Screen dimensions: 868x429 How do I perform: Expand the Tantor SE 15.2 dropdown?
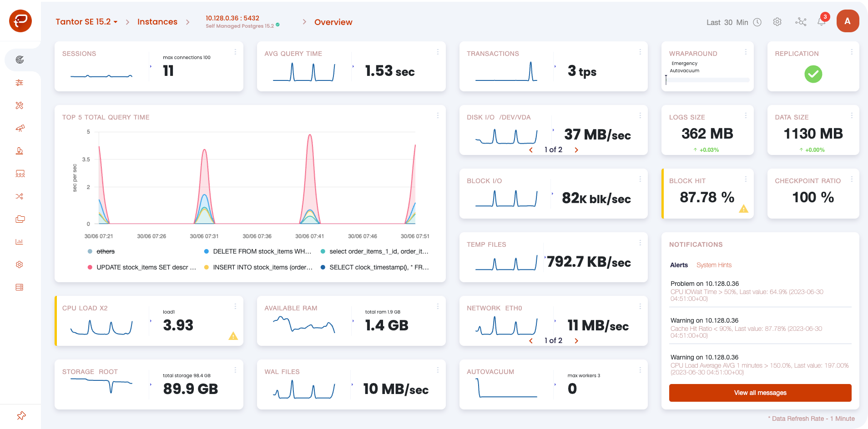coord(86,22)
